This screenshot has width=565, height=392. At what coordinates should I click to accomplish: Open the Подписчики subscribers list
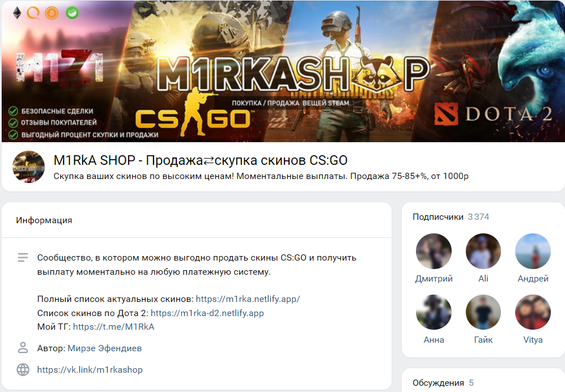pos(438,217)
